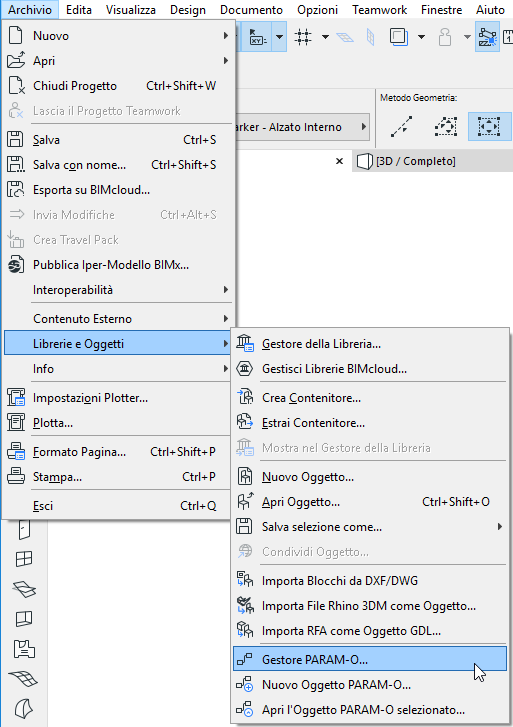Open the trace reference dropdown arrow

coord(421,37)
